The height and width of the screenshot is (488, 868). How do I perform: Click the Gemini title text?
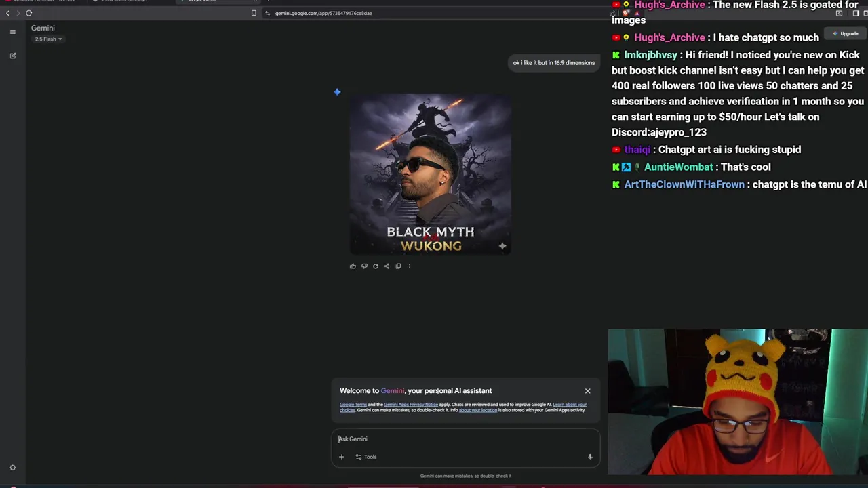(43, 28)
